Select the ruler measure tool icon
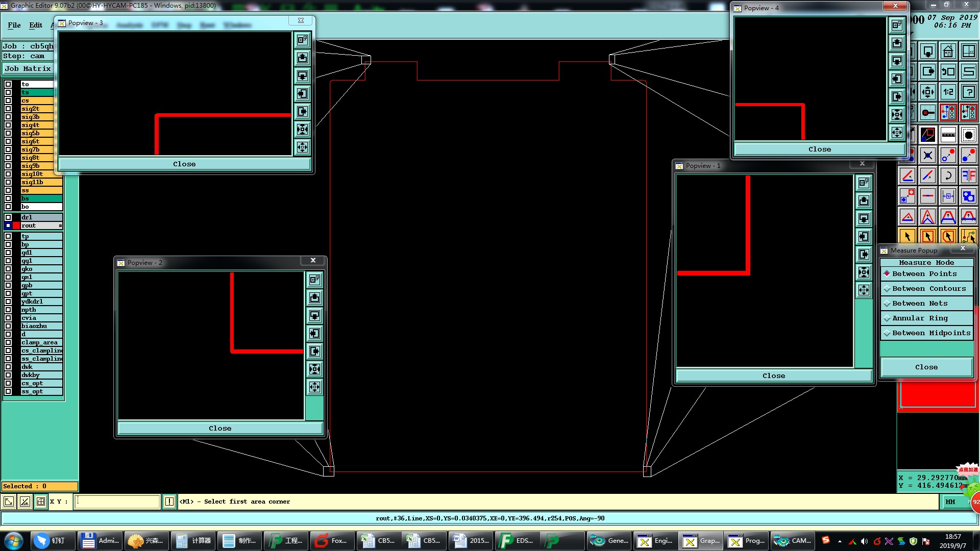This screenshot has width=980, height=551. [948, 135]
